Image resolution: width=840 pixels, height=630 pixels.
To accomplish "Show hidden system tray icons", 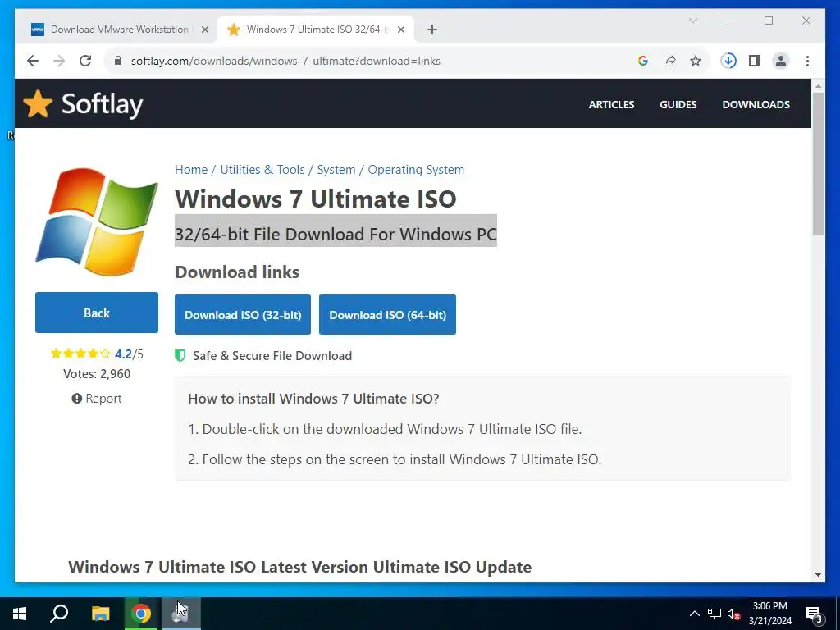I will pyautogui.click(x=694, y=614).
